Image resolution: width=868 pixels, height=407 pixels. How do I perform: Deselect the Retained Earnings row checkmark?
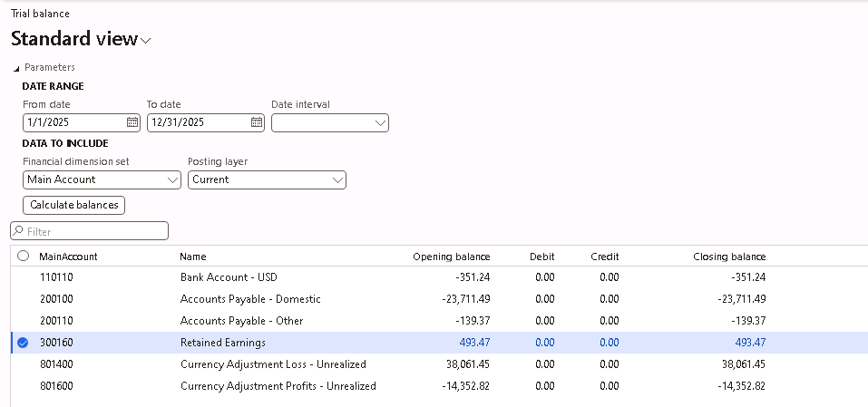23,343
